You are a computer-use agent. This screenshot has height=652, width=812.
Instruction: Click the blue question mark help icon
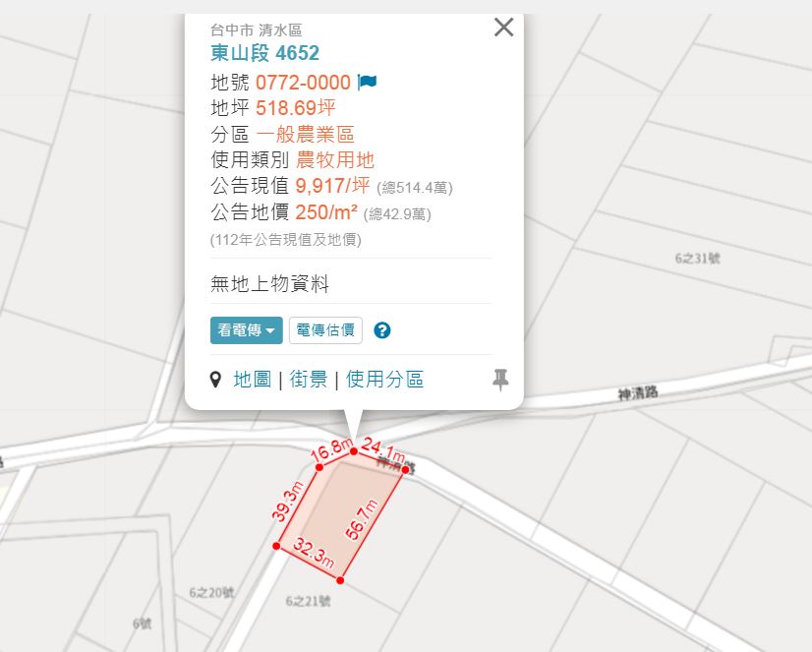[382, 329]
